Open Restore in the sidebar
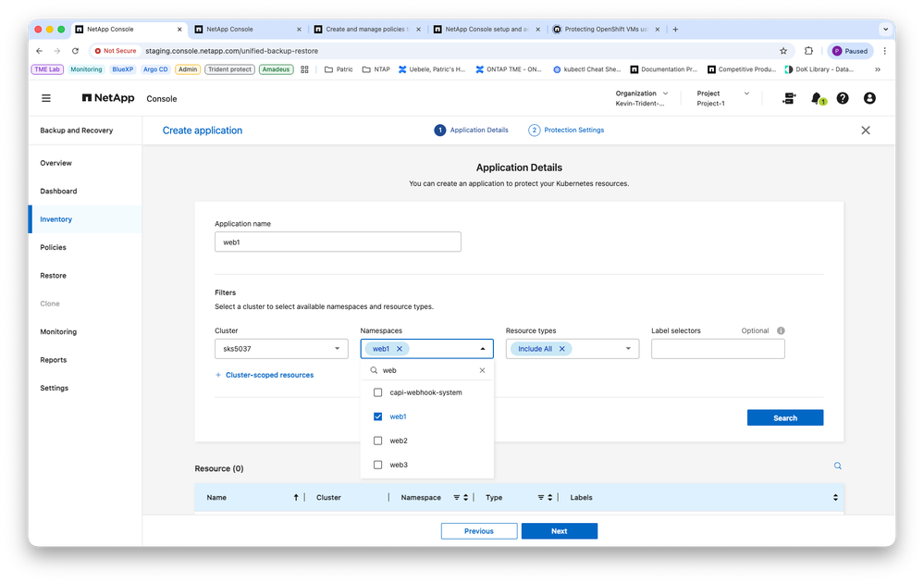 [x=53, y=276]
